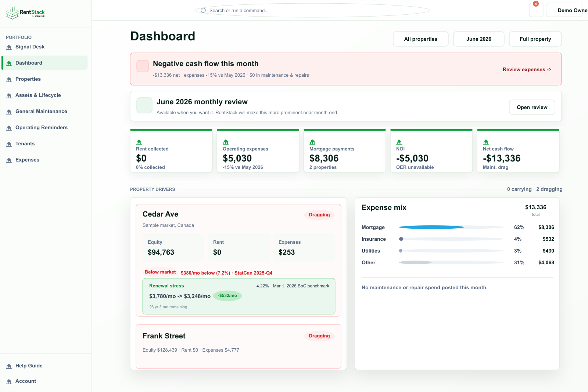The width and height of the screenshot is (588, 392).
Task: Click the Open review button
Action: pyautogui.click(x=532, y=107)
